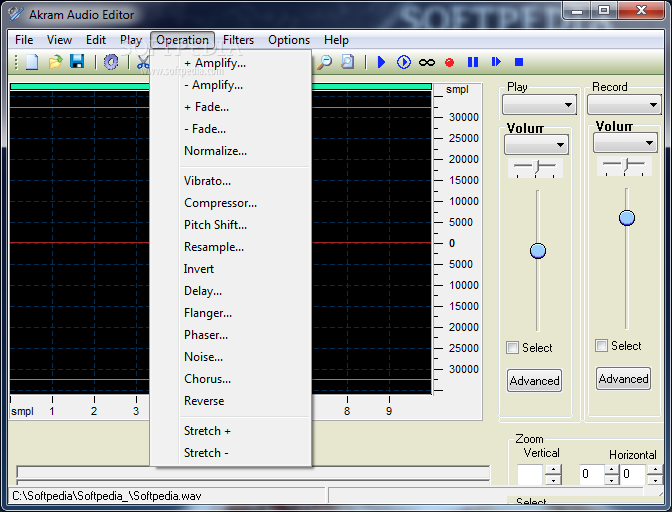Open the Filters menu
This screenshot has height=512, width=672.
(x=238, y=40)
